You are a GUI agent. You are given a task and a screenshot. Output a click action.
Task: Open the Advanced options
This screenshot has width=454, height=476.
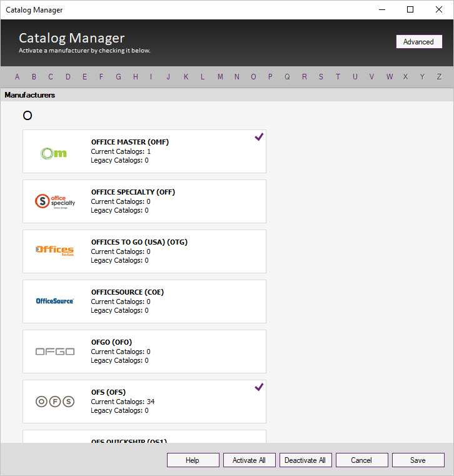pyautogui.click(x=418, y=42)
